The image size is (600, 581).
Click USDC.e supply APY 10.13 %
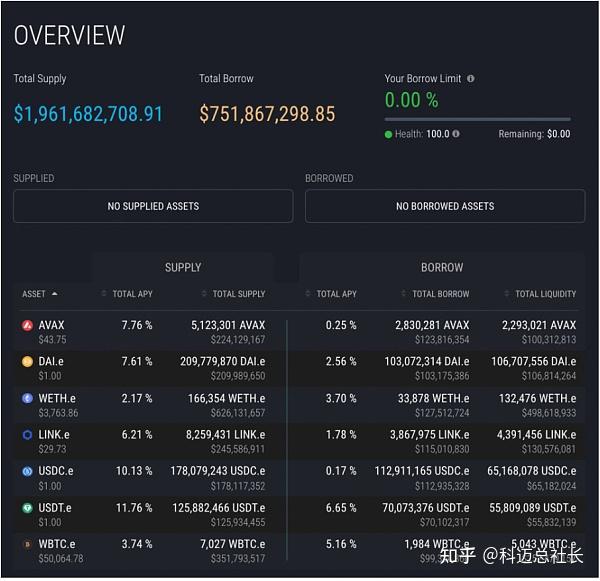(x=134, y=471)
